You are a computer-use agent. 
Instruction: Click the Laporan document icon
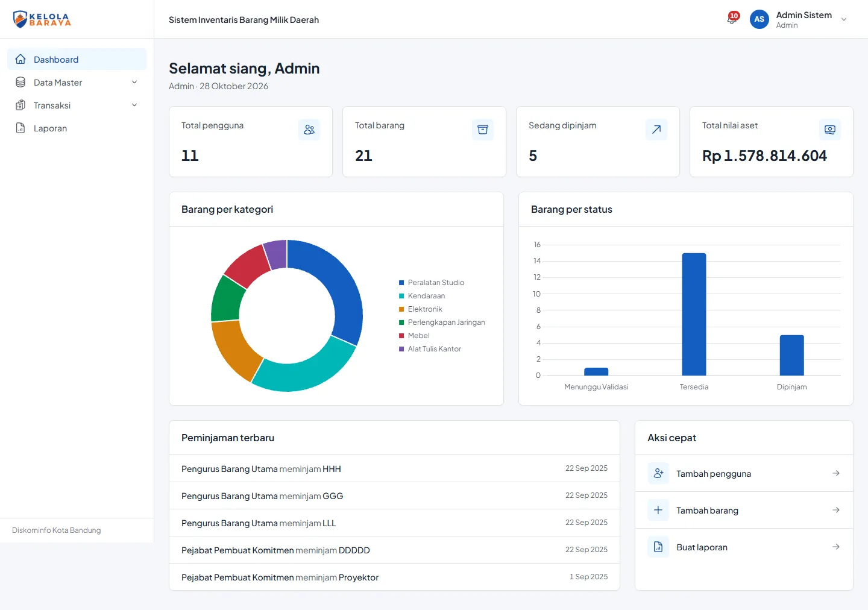20,128
